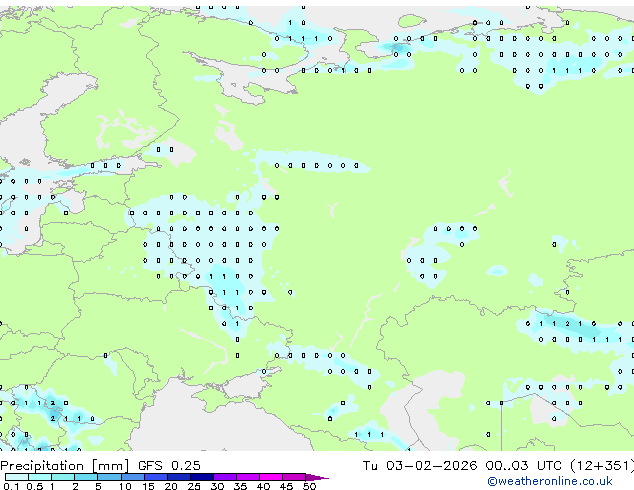Click the 15–20 mm legend swatch
The width and height of the screenshot is (634, 490).
point(156,477)
